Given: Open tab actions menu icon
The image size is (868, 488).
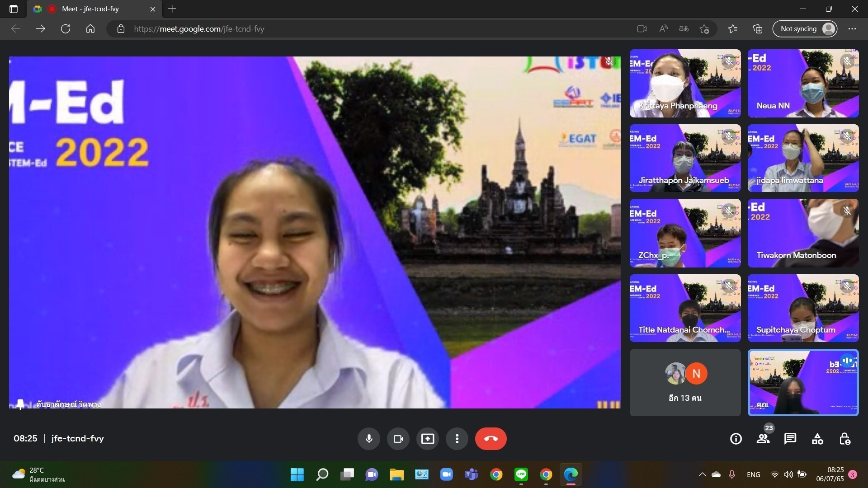Looking at the screenshot, I should tap(14, 9).
